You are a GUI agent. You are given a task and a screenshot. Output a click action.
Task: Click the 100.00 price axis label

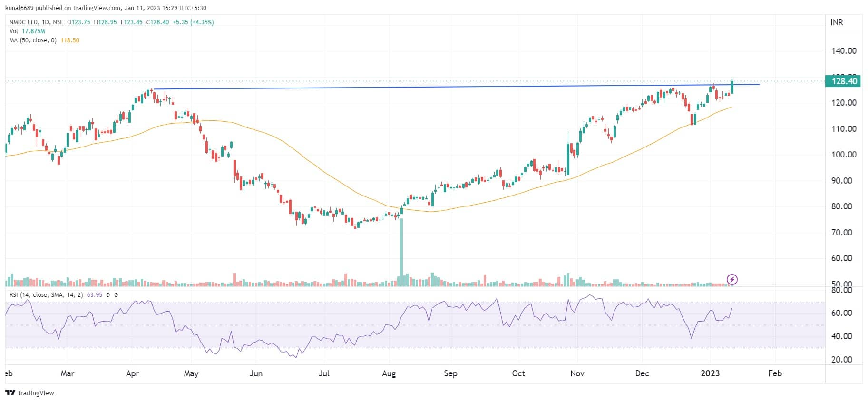tap(844, 155)
